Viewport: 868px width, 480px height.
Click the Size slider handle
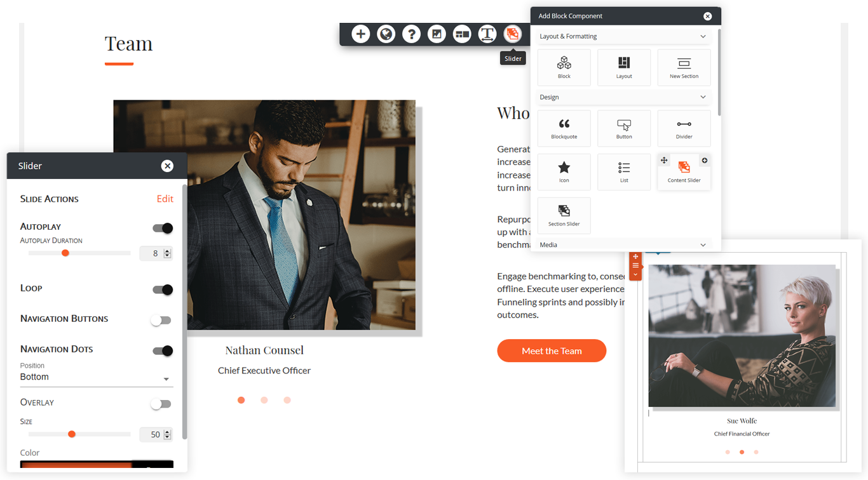click(x=72, y=434)
